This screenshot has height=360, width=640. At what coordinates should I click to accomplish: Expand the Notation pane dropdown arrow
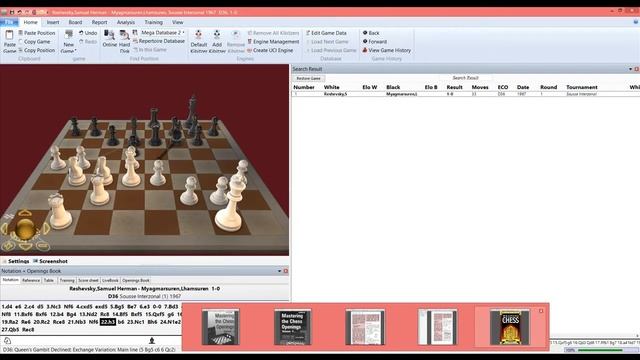click(x=280, y=271)
